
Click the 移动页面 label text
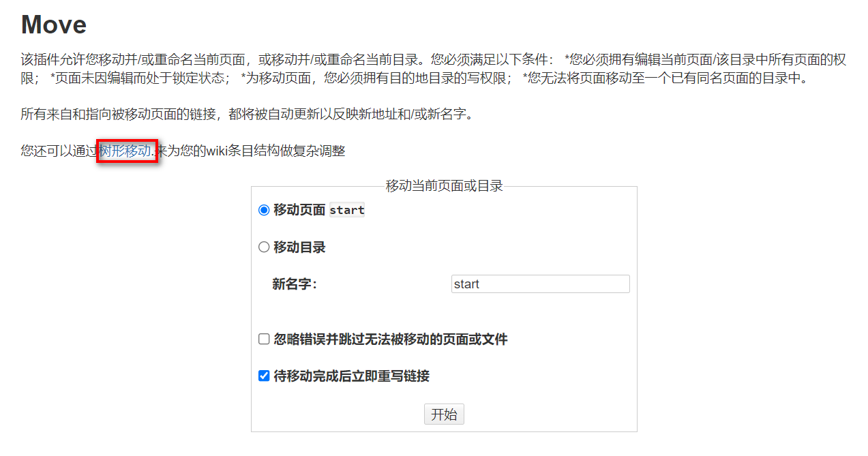(296, 211)
